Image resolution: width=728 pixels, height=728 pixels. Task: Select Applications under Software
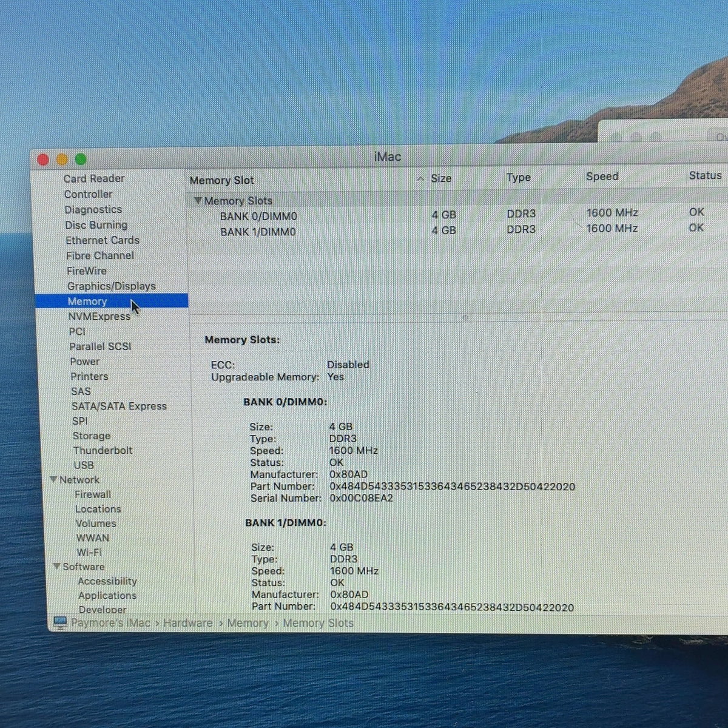(107, 595)
